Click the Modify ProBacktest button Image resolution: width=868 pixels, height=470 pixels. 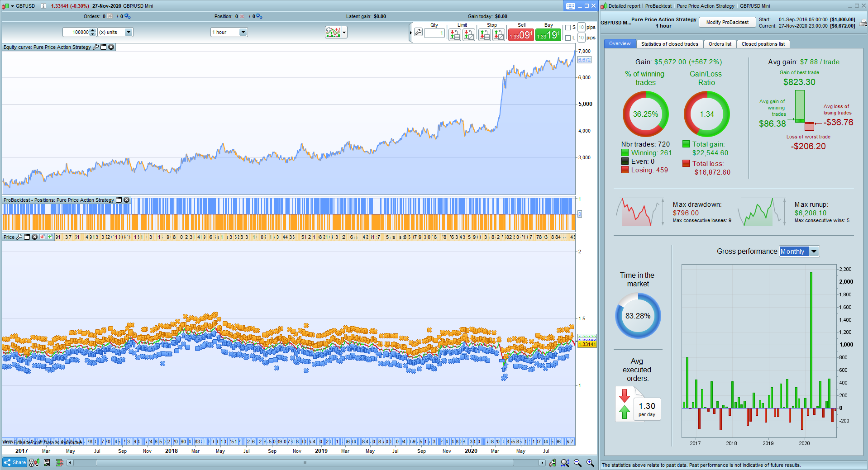pos(727,22)
